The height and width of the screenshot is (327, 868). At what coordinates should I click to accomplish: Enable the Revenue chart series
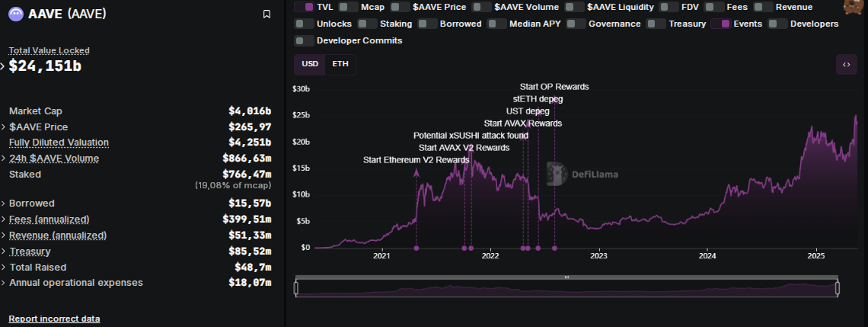point(764,7)
